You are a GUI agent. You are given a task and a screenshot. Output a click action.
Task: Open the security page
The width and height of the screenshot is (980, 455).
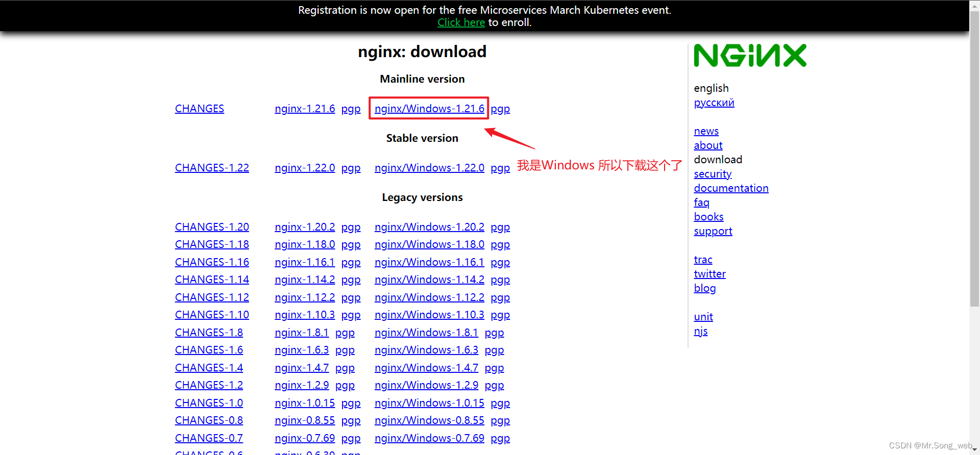click(x=713, y=174)
